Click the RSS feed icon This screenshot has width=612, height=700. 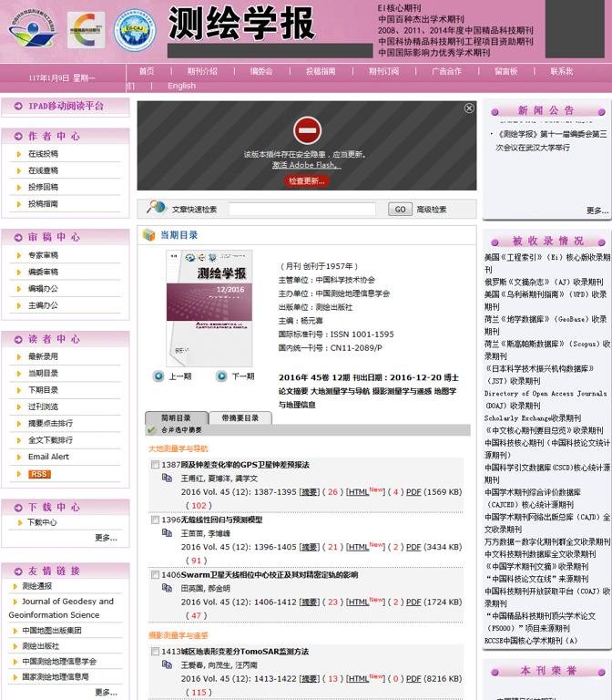point(39,474)
